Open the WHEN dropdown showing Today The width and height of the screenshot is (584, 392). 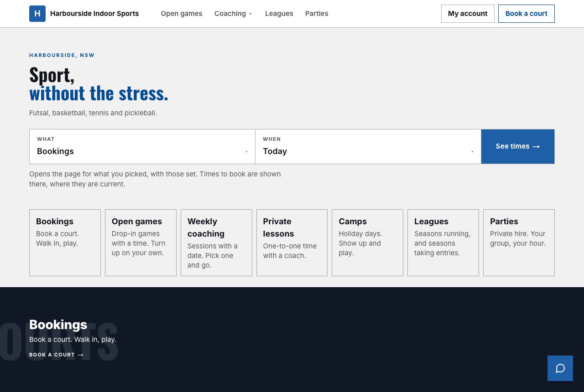point(368,146)
